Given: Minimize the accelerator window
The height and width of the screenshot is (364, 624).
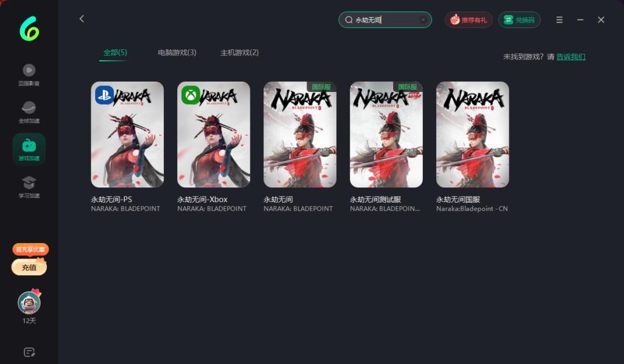Looking at the screenshot, I should click(580, 20).
